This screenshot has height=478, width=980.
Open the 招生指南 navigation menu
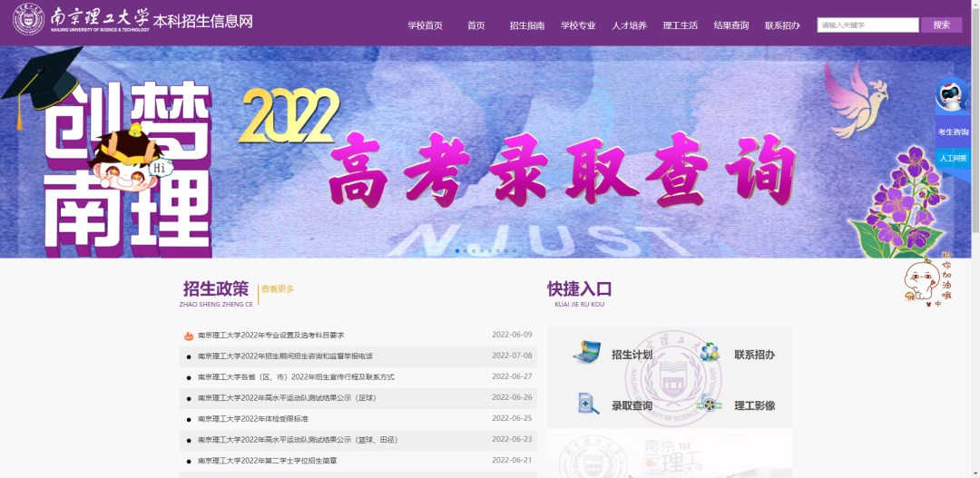(x=526, y=25)
